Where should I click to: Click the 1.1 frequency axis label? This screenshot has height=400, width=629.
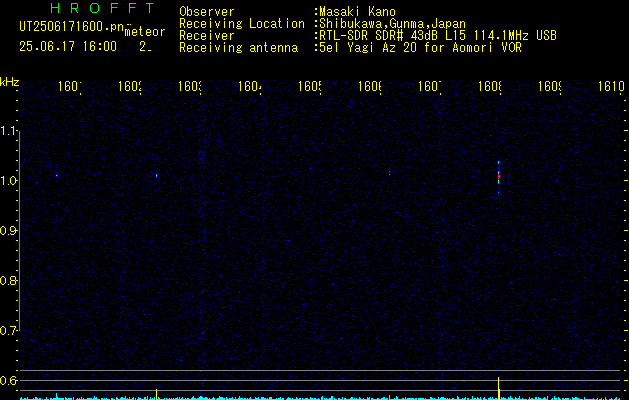8,131
